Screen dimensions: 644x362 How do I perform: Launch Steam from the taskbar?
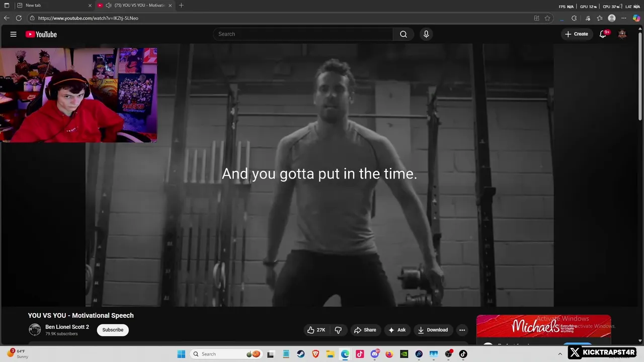[301, 354]
